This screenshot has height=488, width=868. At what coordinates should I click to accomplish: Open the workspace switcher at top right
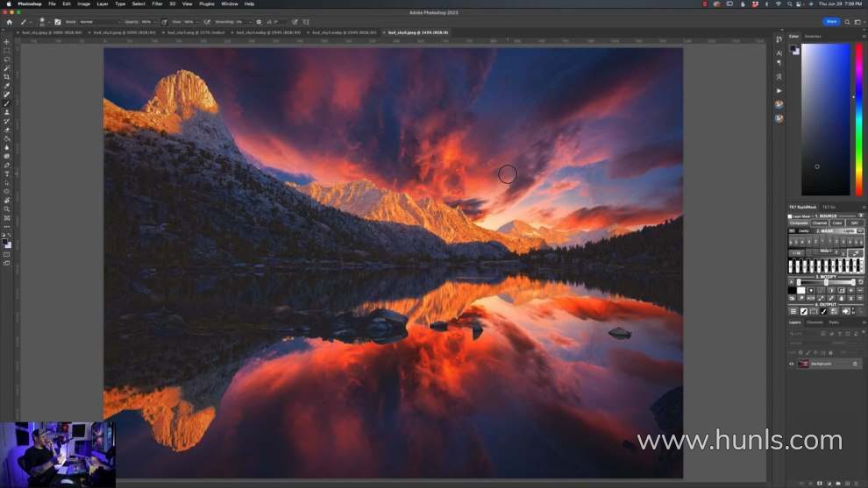(x=858, y=22)
